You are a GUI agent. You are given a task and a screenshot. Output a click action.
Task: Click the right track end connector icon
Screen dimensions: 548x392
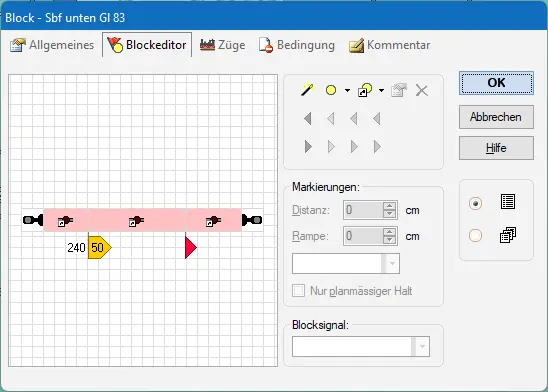(x=252, y=220)
